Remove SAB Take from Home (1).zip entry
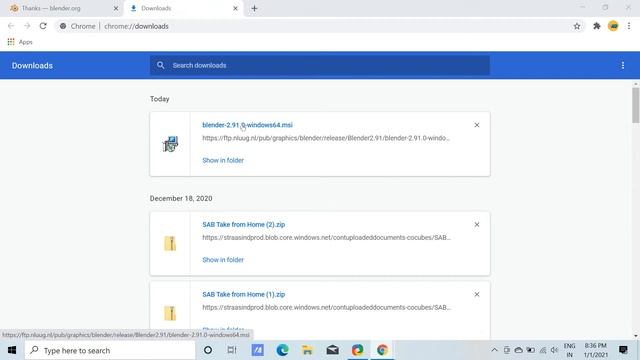The height and width of the screenshot is (360, 640). pyautogui.click(x=477, y=294)
